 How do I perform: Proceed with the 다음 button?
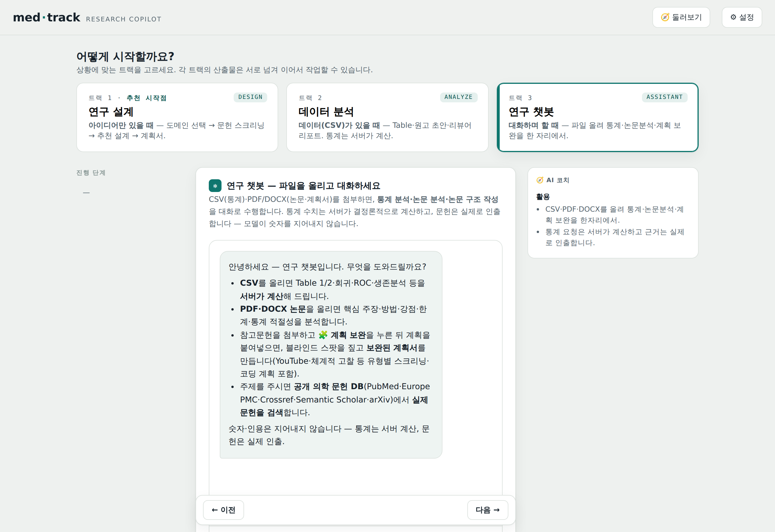(x=488, y=510)
